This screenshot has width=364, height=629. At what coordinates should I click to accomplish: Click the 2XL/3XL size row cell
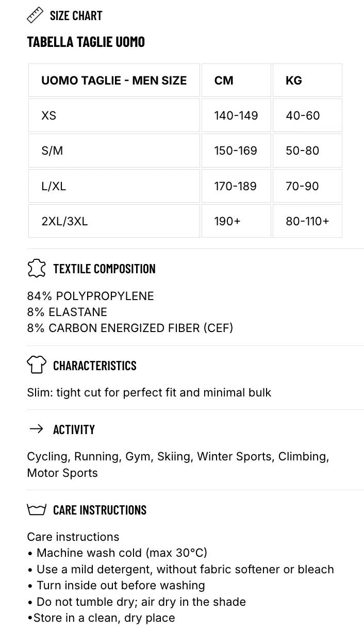(x=114, y=221)
